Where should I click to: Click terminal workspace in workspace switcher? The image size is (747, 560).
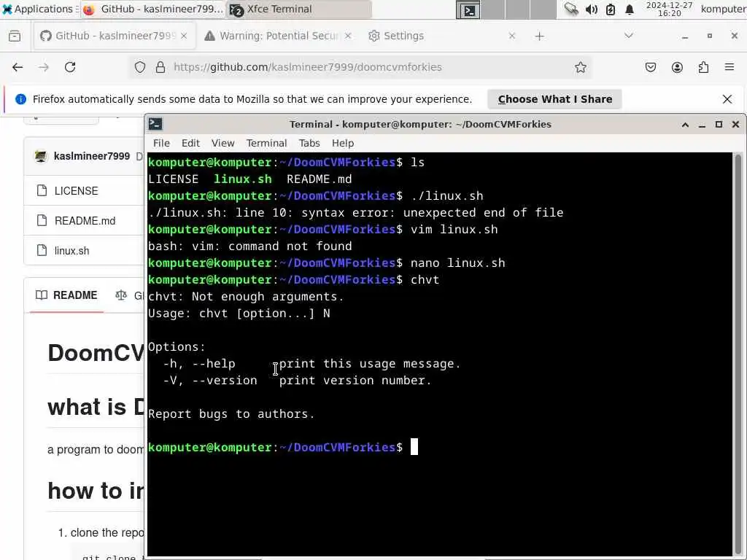coord(468,9)
